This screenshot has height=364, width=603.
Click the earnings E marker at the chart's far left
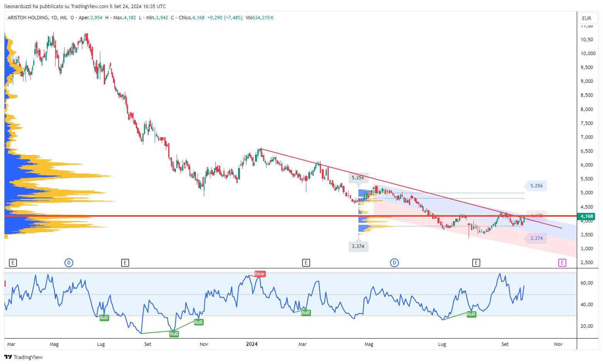point(13,263)
